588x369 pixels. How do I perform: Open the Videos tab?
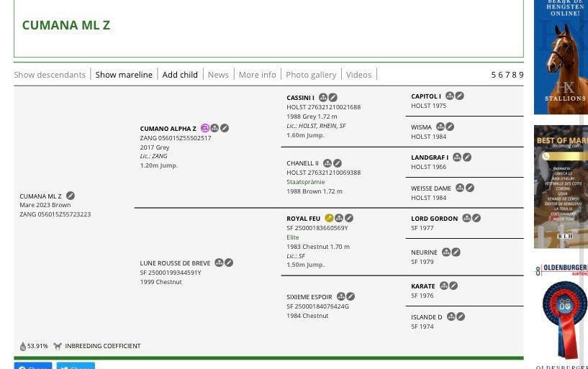[358, 75]
